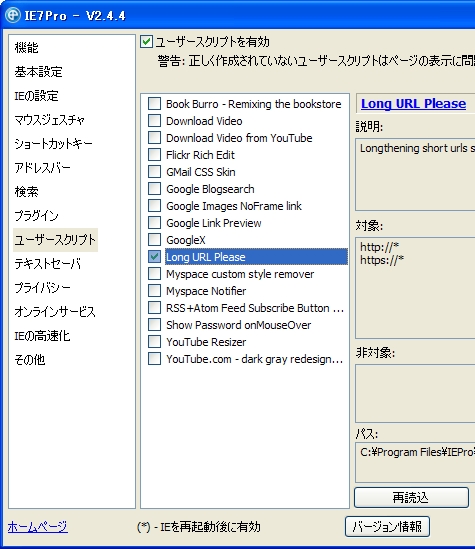475x549 pixels.
Task: Enable the GoogleX script checkbox
Action: (154, 240)
